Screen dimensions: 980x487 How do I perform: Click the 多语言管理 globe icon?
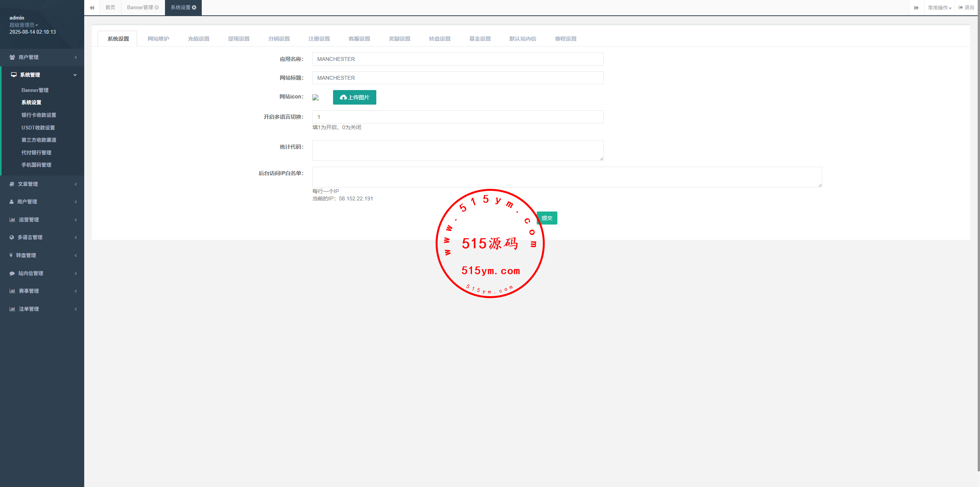pyautogui.click(x=12, y=238)
